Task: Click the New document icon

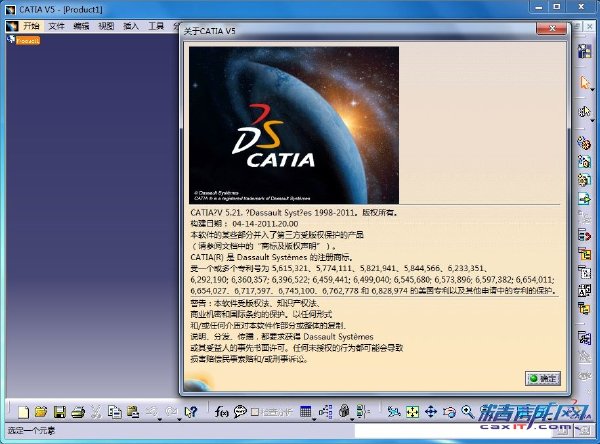Action: 23,412
